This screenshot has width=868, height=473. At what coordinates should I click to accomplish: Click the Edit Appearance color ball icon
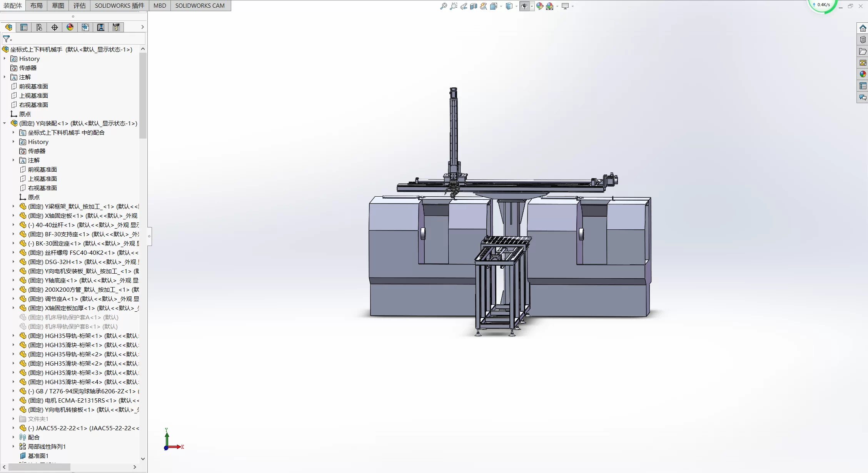point(540,6)
